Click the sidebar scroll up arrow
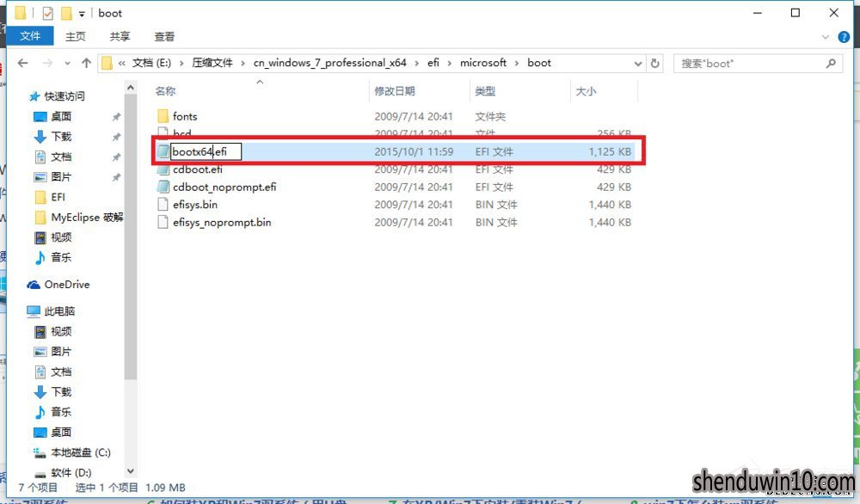 130,87
